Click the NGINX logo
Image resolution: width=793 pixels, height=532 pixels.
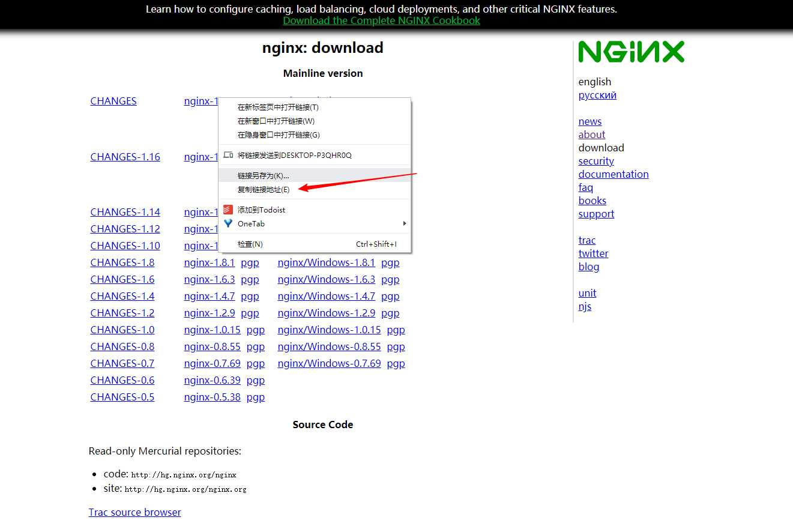click(631, 52)
